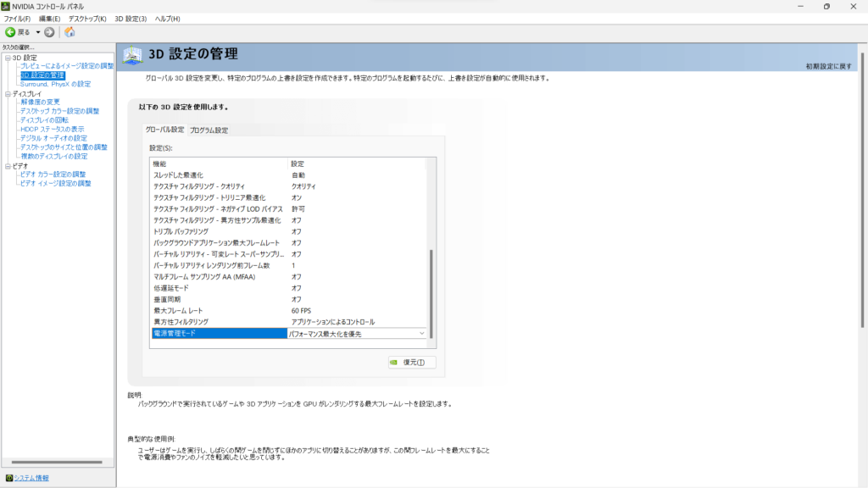Select the 垂直同期 setting row
Image resolution: width=868 pixels, height=488 pixels.
(x=289, y=299)
